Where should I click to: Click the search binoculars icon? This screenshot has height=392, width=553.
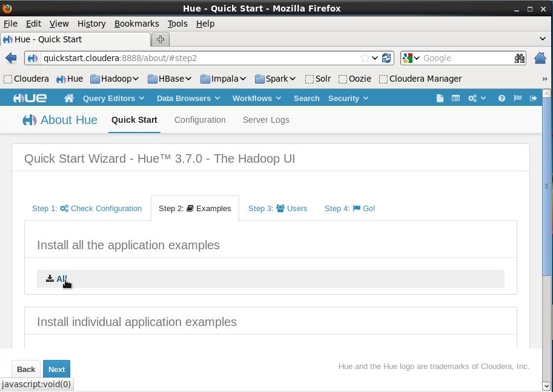pos(520,58)
